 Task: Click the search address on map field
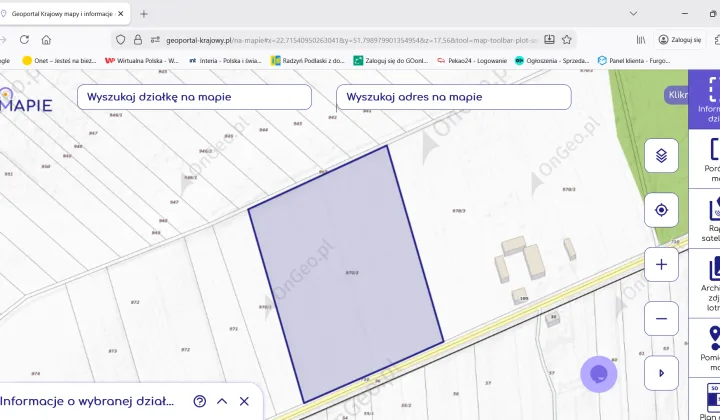(x=454, y=97)
